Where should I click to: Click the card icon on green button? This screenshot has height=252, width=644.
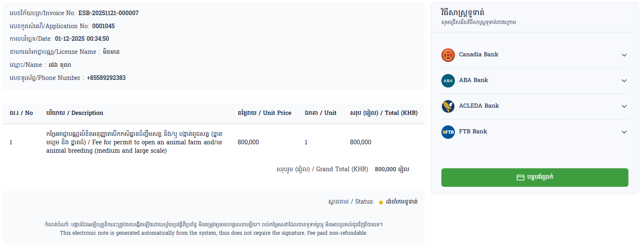pos(520,178)
